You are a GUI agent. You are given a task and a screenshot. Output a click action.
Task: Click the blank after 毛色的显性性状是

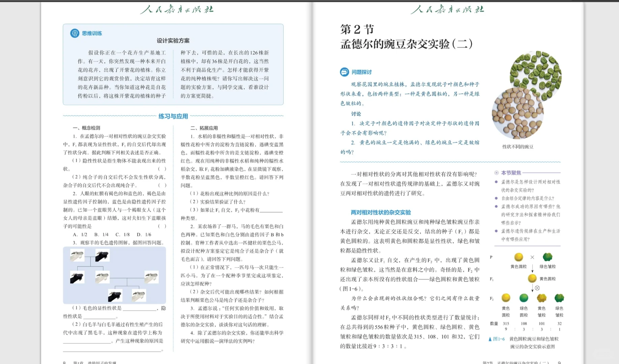[139, 308]
